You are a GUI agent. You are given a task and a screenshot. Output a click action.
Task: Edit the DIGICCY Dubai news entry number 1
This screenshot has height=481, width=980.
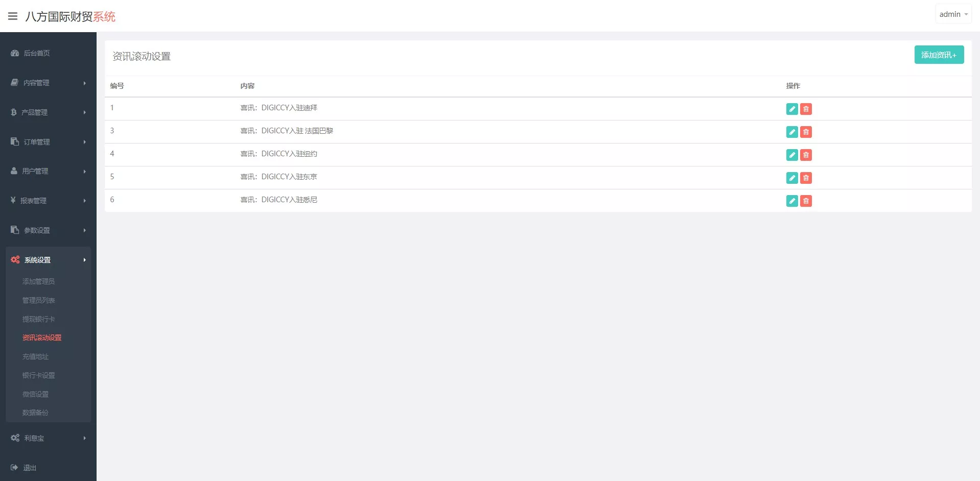(791, 109)
